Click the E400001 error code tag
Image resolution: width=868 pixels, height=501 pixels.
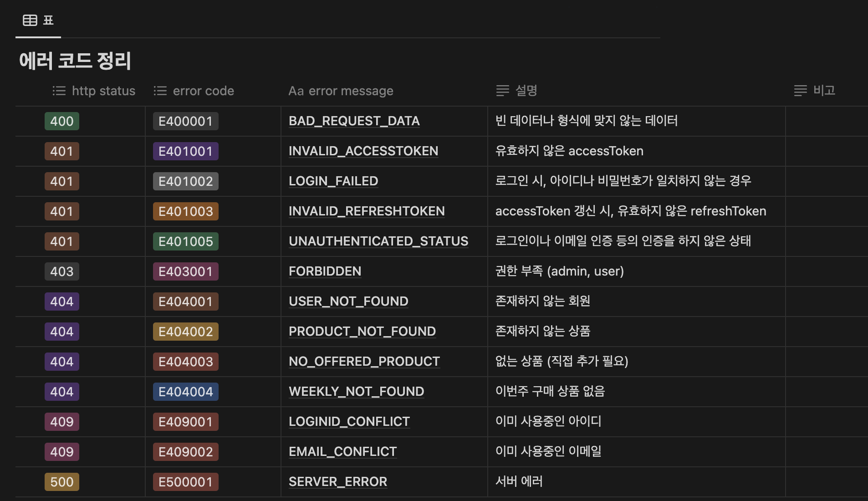[186, 121]
